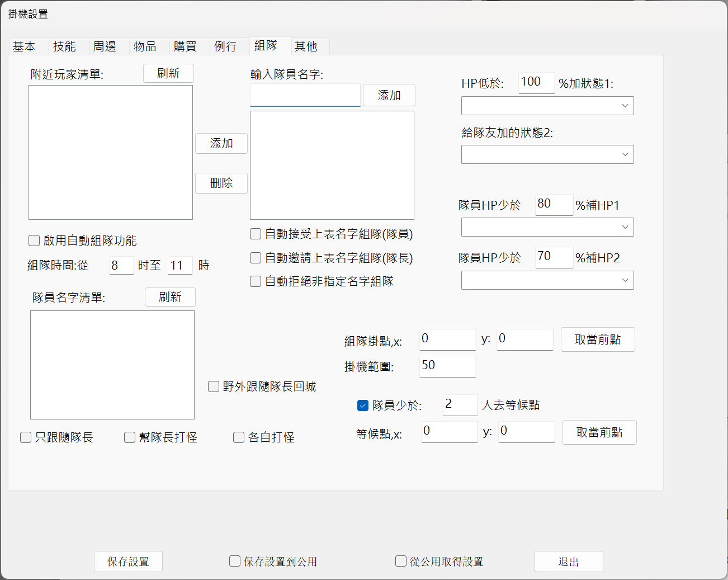
Task: Click 添加 beside the 輸入隊員名字 field
Action: pos(389,95)
